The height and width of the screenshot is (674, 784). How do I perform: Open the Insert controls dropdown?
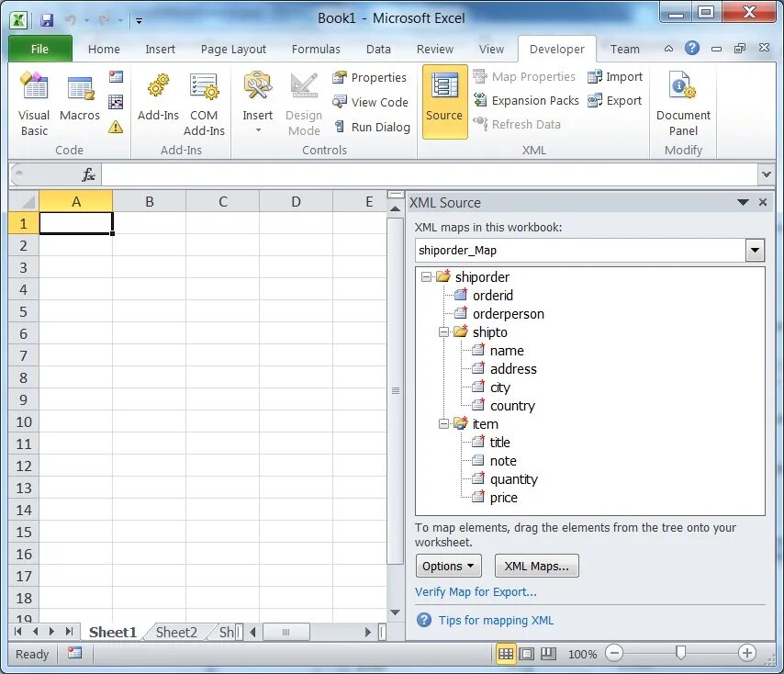click(x=257, y=104)
